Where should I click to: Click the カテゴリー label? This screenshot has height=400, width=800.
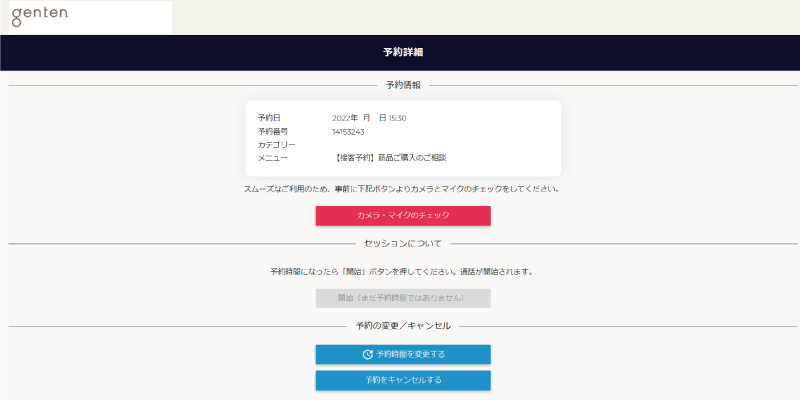point(276,145)
